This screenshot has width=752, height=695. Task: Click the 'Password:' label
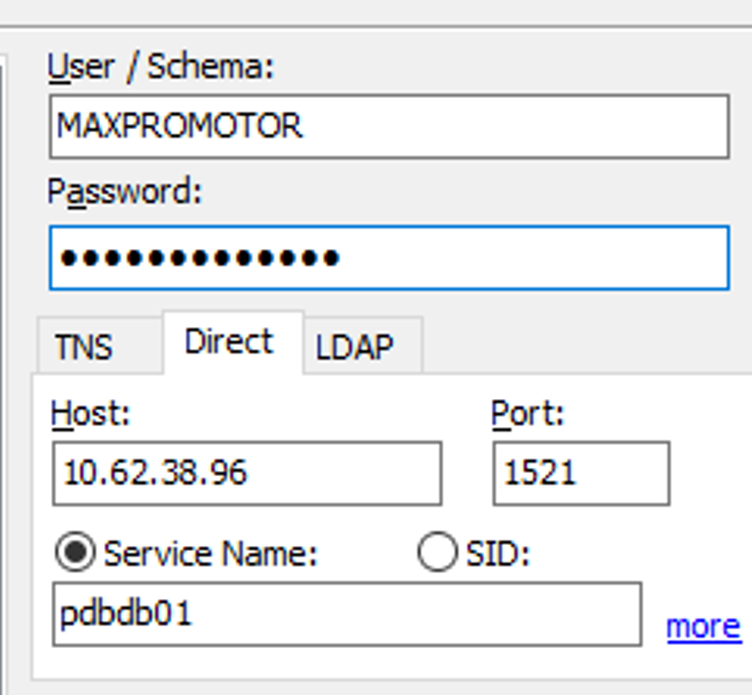pyautogui.click(x=125, y=192)
